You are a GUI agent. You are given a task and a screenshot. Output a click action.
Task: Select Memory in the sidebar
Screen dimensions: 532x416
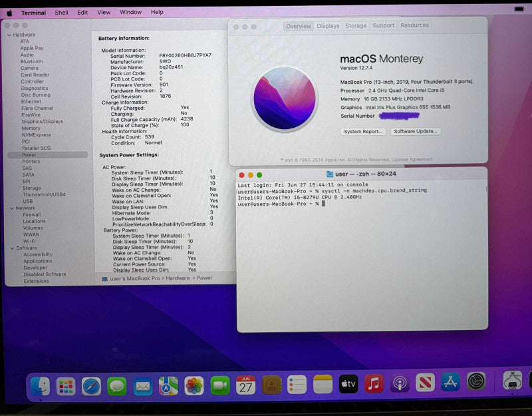click(31, 128)
